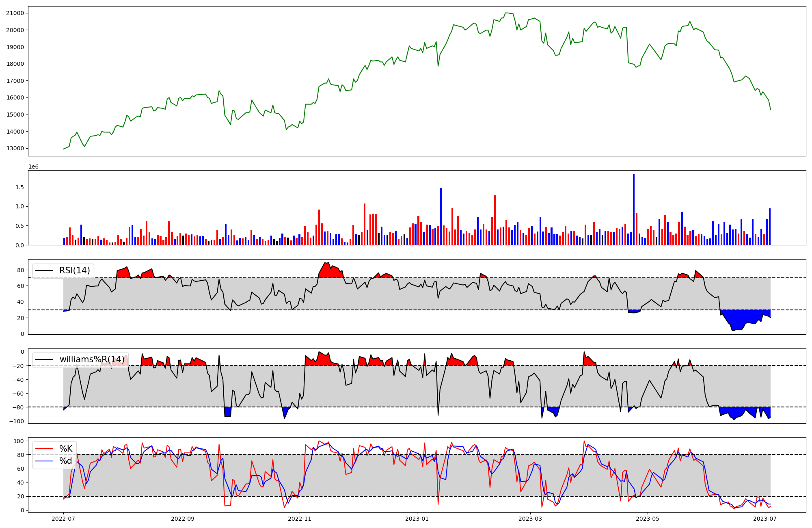Click the 1.5 tick on the volume axis

20,187
